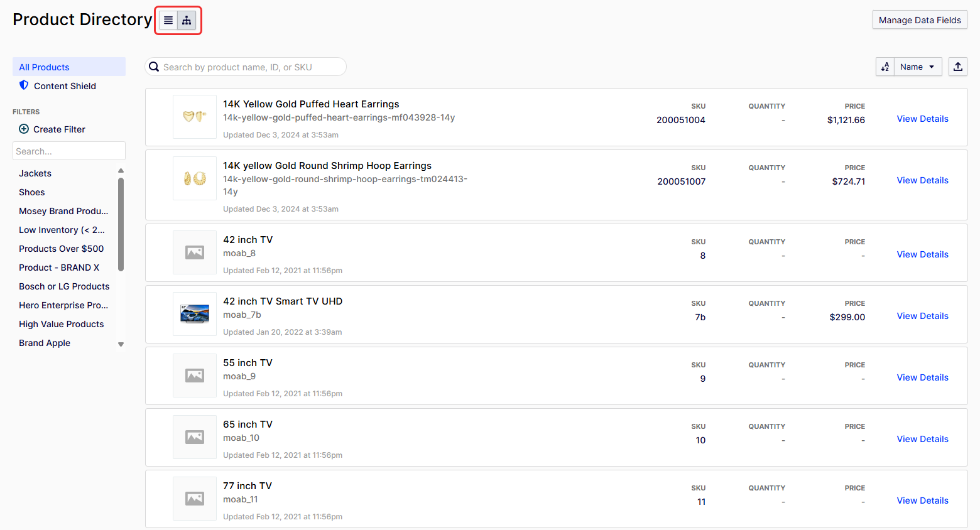View Details for 55 inch TV
Viewport: 980px width, 530px height.
coord(922,377)
